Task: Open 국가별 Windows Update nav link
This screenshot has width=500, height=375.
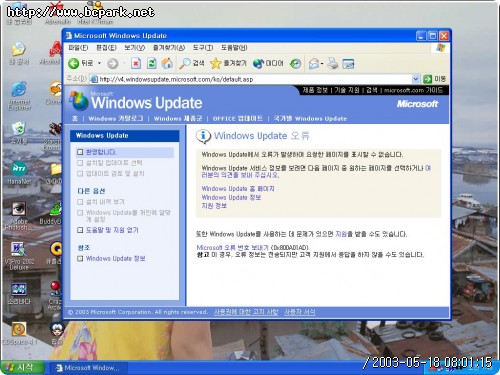Action: (x=310, y=119)
